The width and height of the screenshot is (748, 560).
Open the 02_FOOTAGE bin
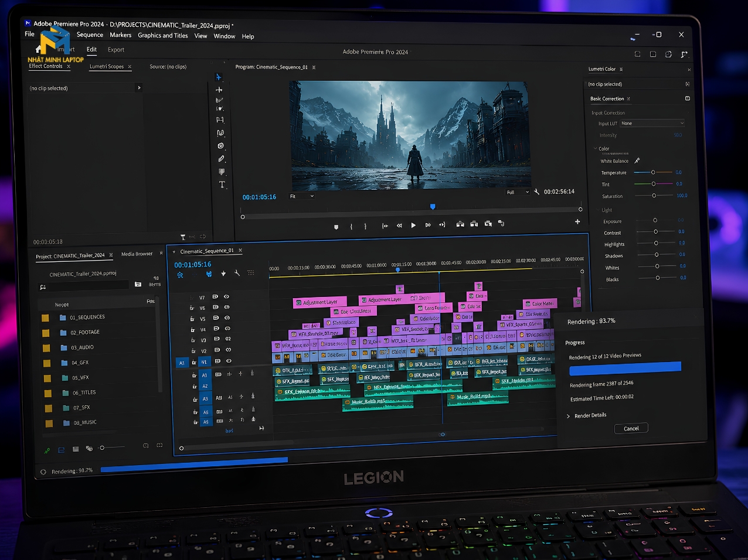85,332
